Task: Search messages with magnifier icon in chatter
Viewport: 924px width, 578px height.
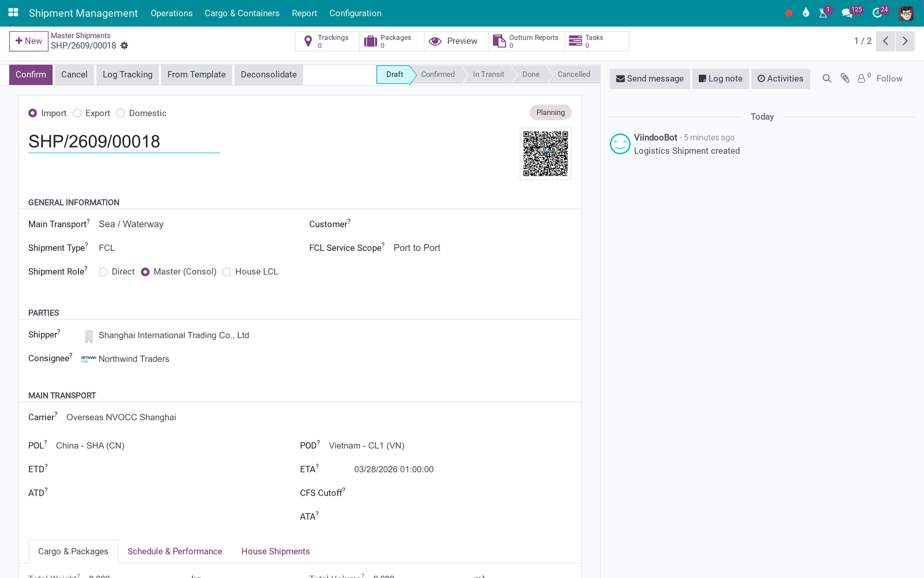Action: click(827, 79)
